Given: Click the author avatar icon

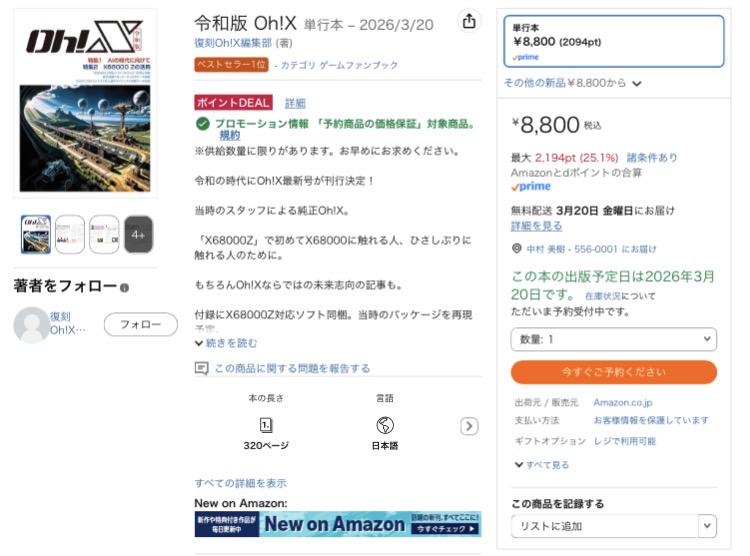Looking at the screenshot, I should point(31,325).
